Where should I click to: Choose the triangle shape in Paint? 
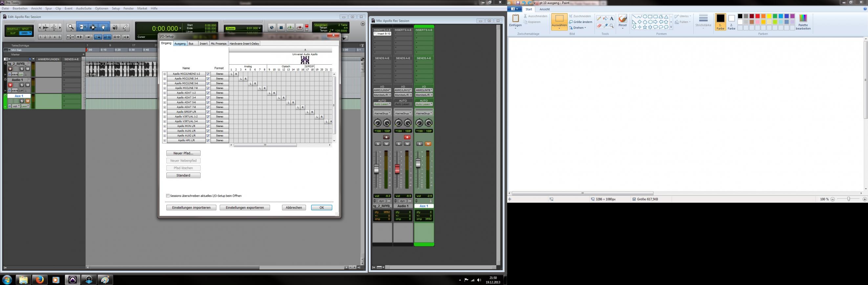click(666, 16)
